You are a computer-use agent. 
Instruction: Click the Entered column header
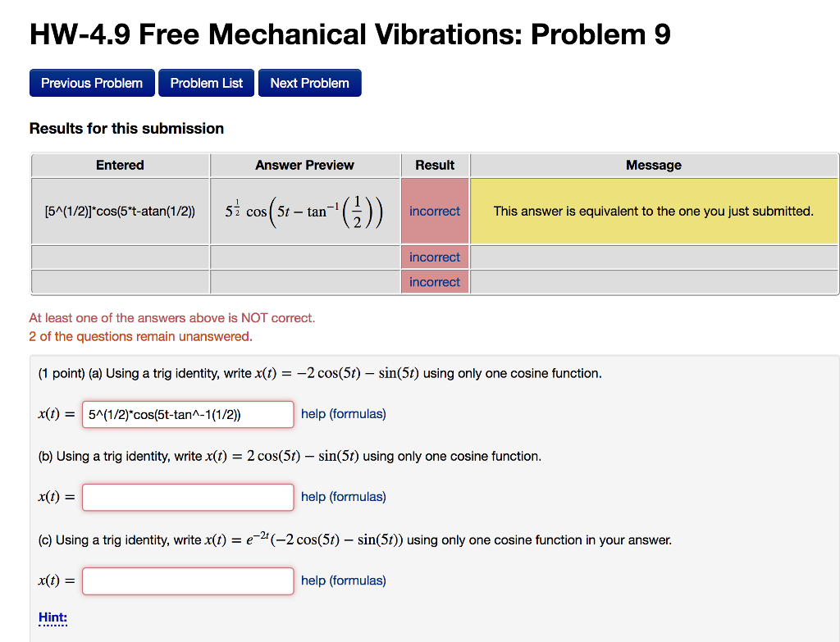coord(120,165)
